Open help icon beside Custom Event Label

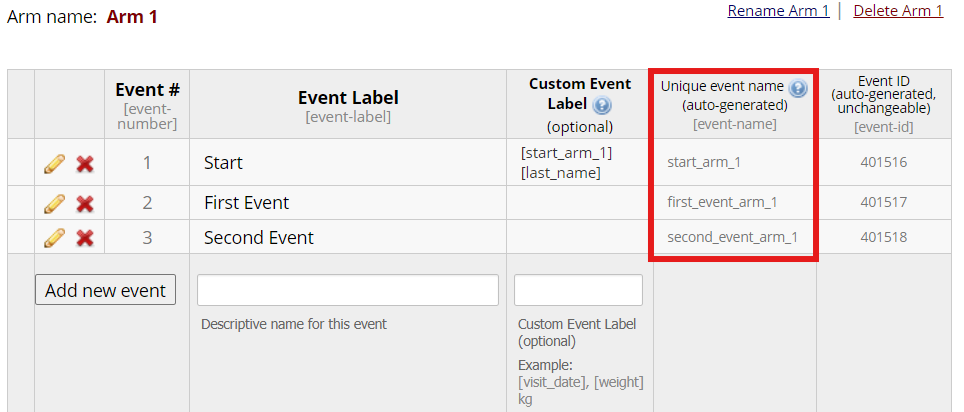602,105
